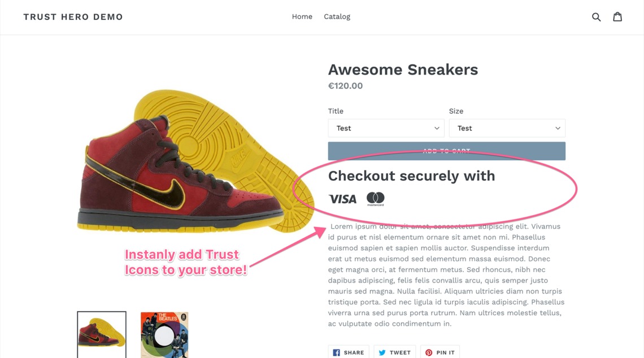Share on Facebook via Share button
Screen dimensions: 644x358
coord(349,352)
